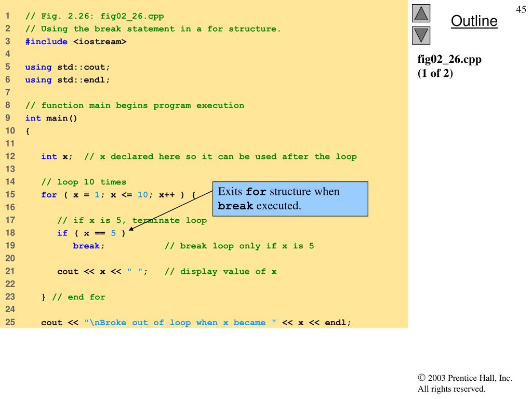Click line number 1
This screenshot has width=532, height=399.
7,16
